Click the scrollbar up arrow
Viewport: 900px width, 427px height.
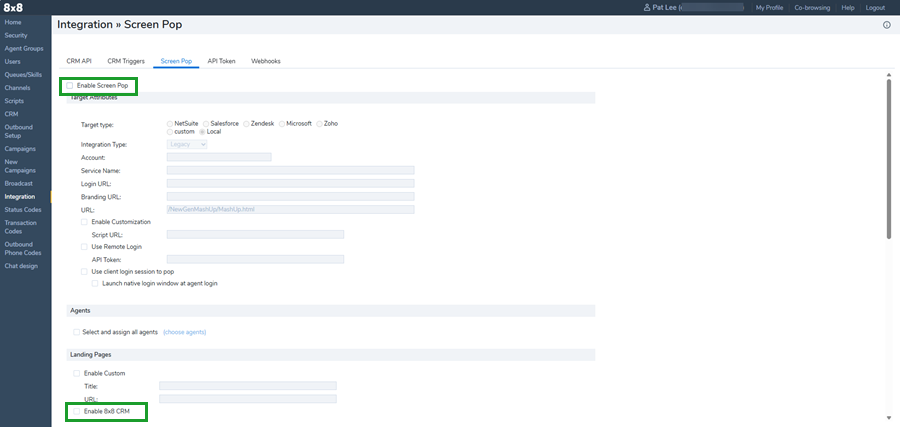[887, 74]
